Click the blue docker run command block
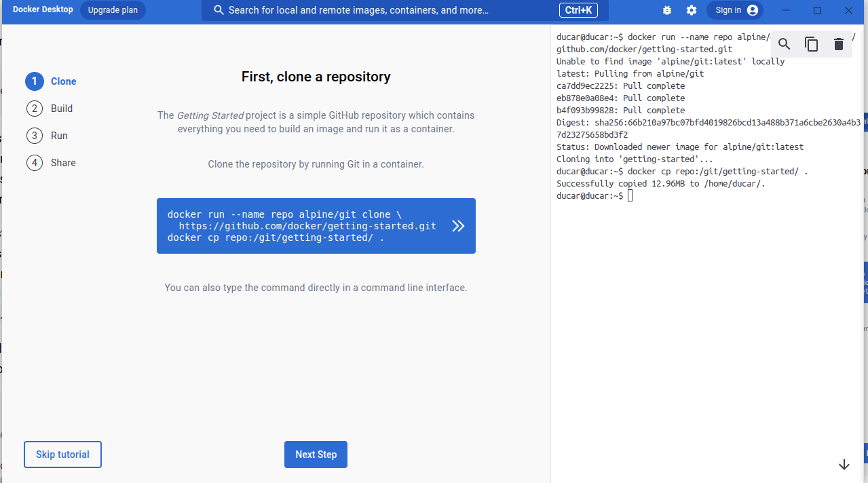The image size is (868, 483). (316, 226)
